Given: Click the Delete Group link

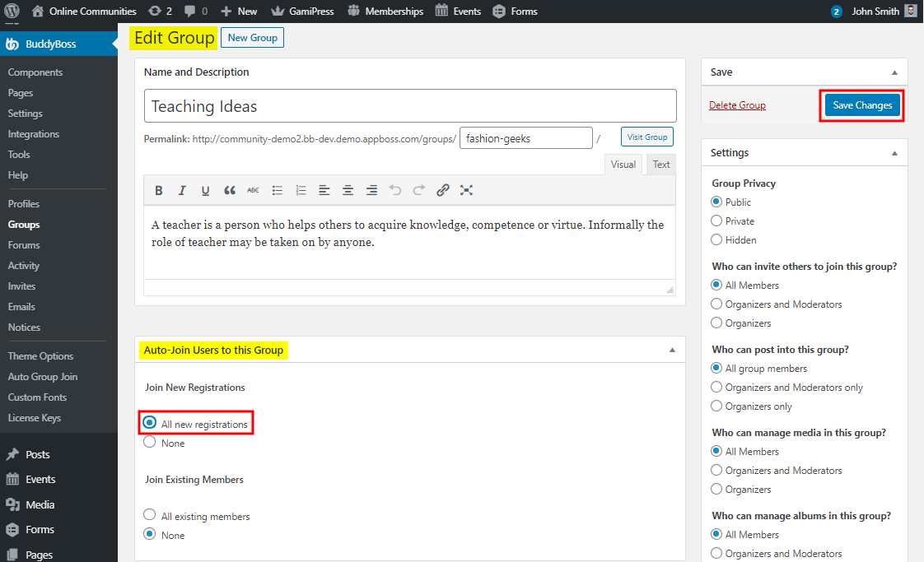Looking at the screenshot, I should [737, 105].
